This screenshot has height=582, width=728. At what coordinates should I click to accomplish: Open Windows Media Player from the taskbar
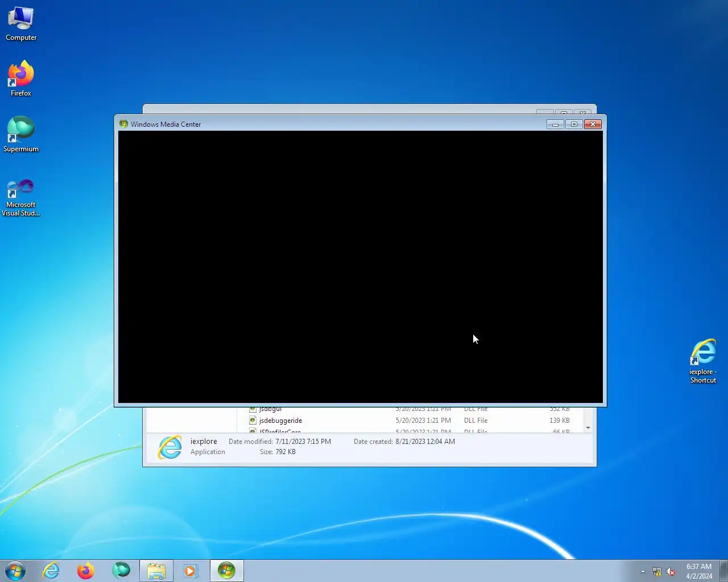click(191, 571)
